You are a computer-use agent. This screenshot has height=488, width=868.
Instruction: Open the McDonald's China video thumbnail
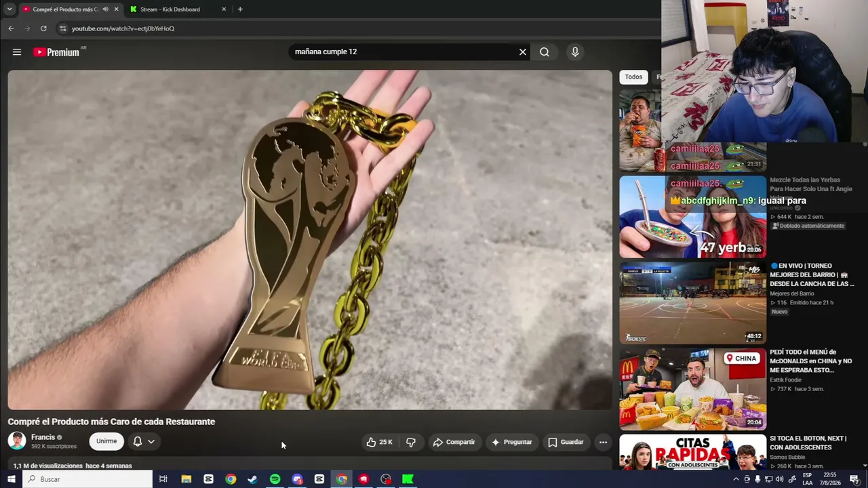point(693,389)
